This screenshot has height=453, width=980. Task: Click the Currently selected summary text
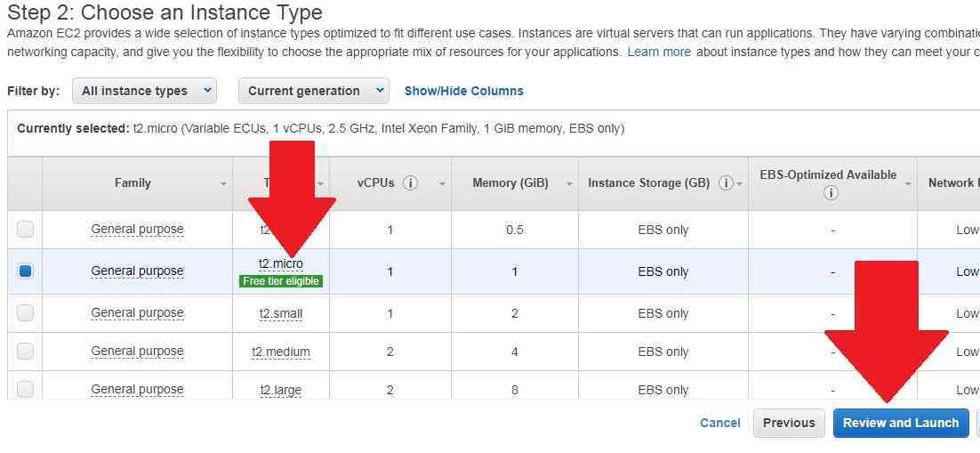pos(321,129)
